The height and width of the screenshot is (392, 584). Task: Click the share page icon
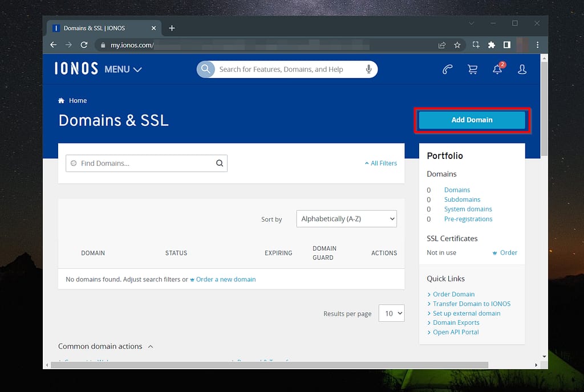coord(442,45)
